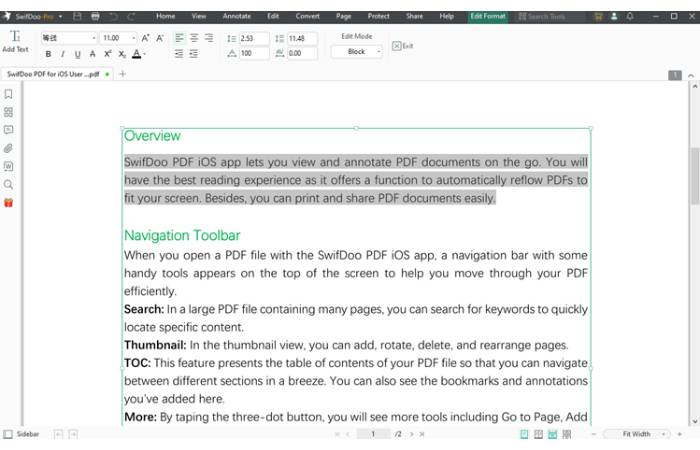The image size is (700, 450).
Task: Toggle bold formatting
Action: 48,54
